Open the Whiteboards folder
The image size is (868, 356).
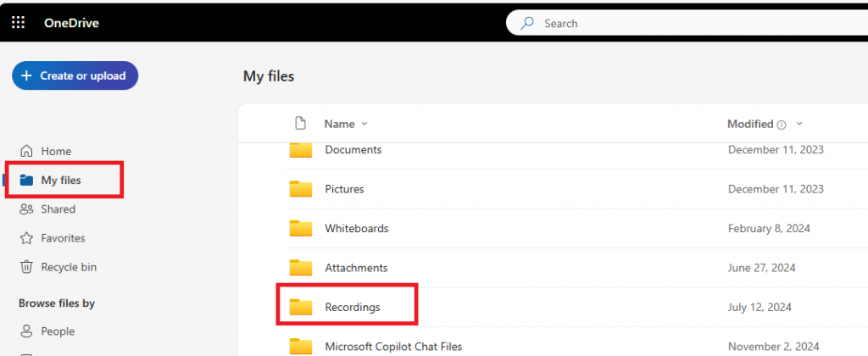coord(356,228)
